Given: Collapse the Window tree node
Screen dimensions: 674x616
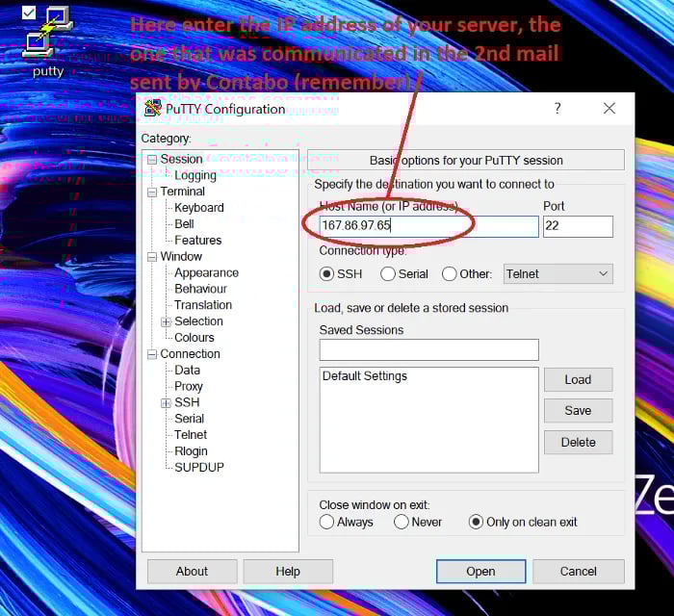Looking at the screenshot, I should point(152,257).
